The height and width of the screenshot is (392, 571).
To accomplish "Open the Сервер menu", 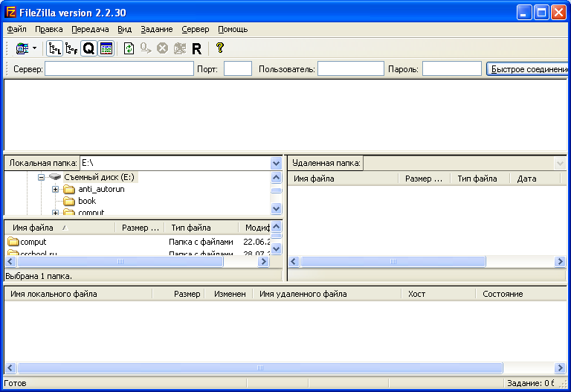I will (196, 29).
